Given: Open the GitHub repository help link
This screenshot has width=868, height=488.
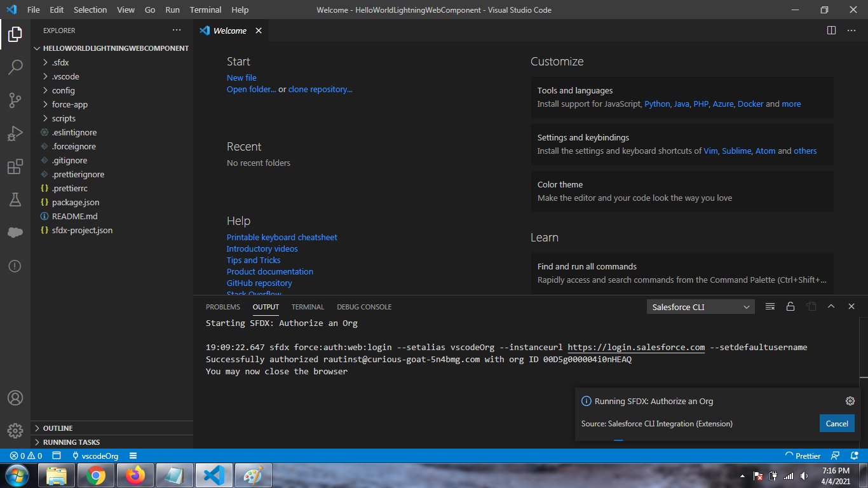Looking at the screenshot, I should [x=259, y=283].
